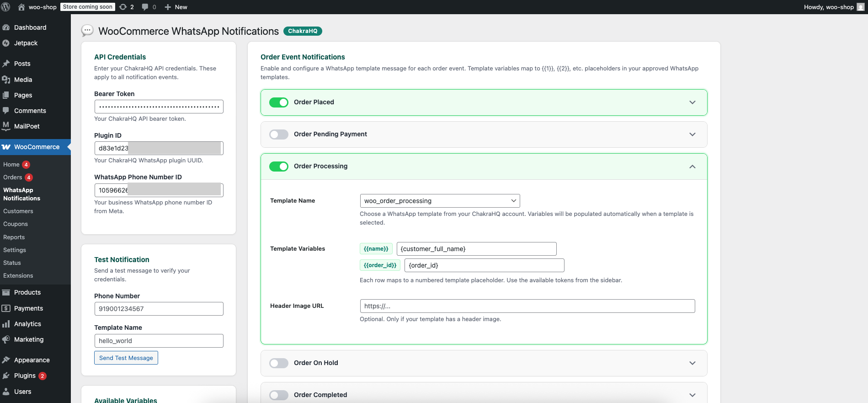
Task: Enable the Order Pending Payment toggle
Action: tap(278, 134)
